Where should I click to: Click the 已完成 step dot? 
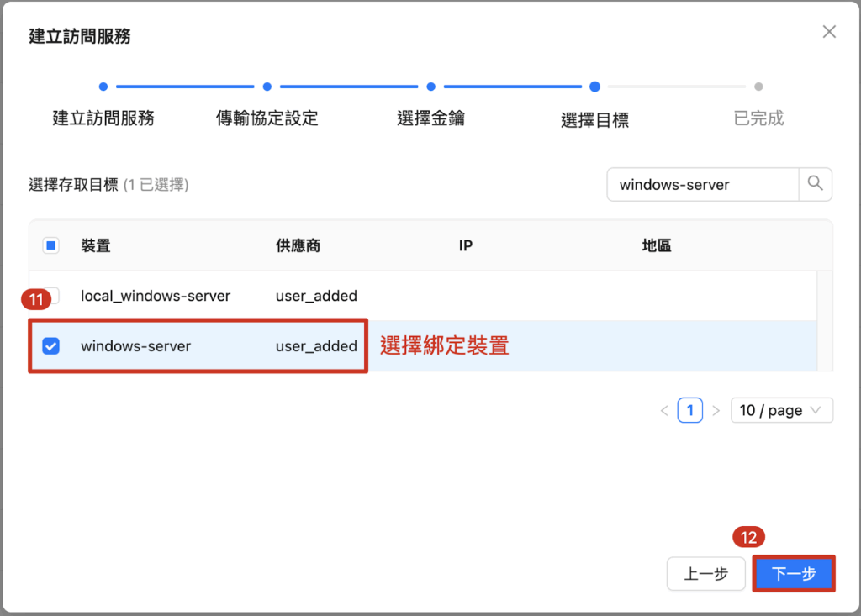click(758, 86)
